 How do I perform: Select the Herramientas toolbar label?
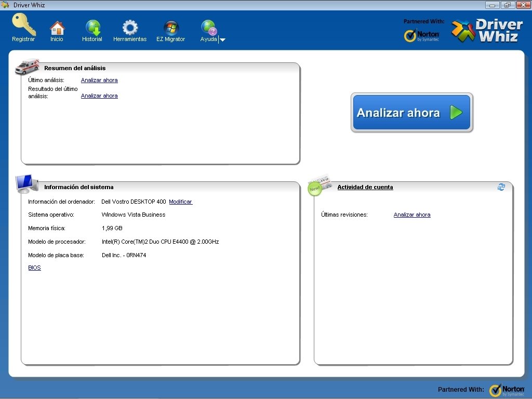point(130,39)
